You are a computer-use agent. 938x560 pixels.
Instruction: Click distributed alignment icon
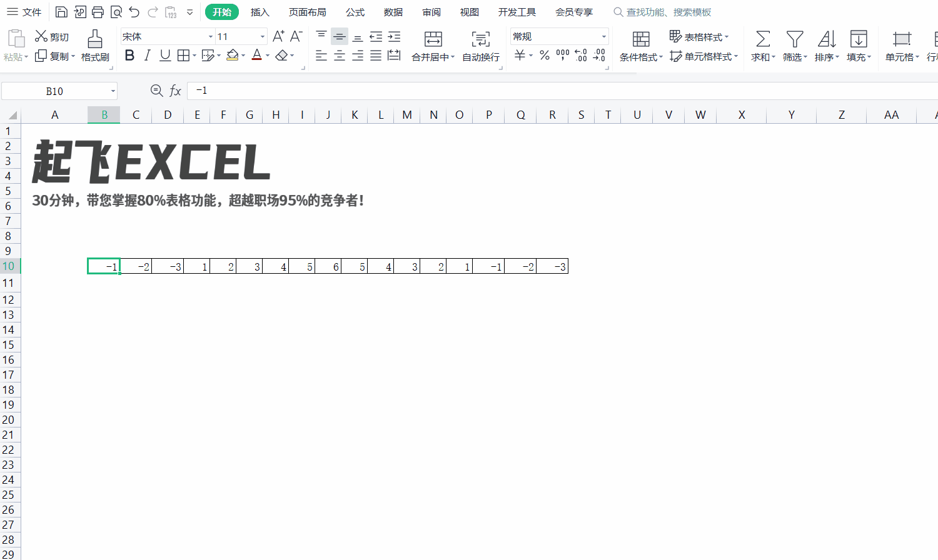(x=394, y=56)
